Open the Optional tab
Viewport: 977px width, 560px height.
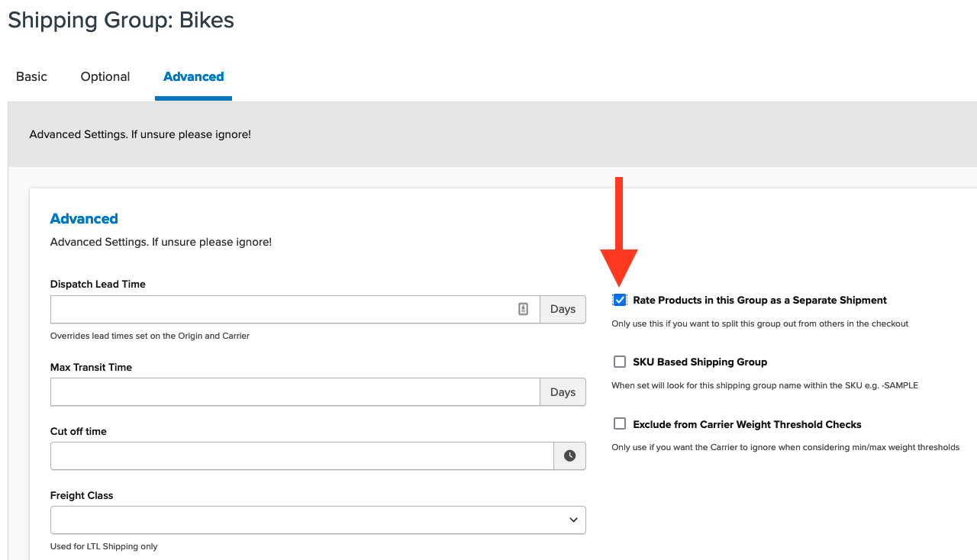pos(105,76)
